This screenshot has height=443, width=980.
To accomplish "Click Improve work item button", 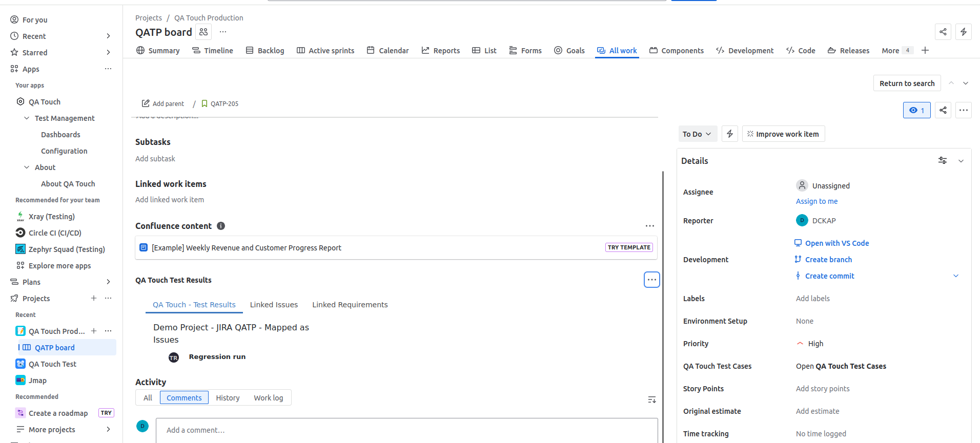I will [783, 134].
